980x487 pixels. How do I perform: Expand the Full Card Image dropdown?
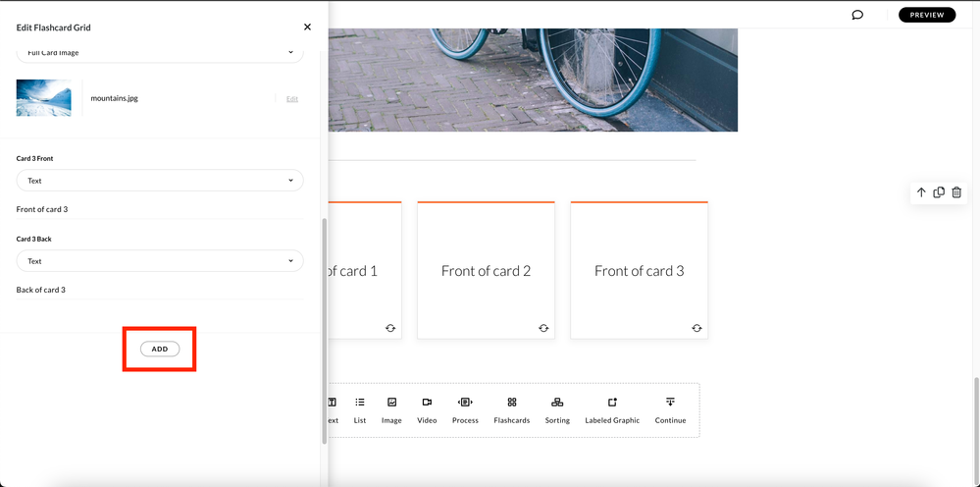160,53
